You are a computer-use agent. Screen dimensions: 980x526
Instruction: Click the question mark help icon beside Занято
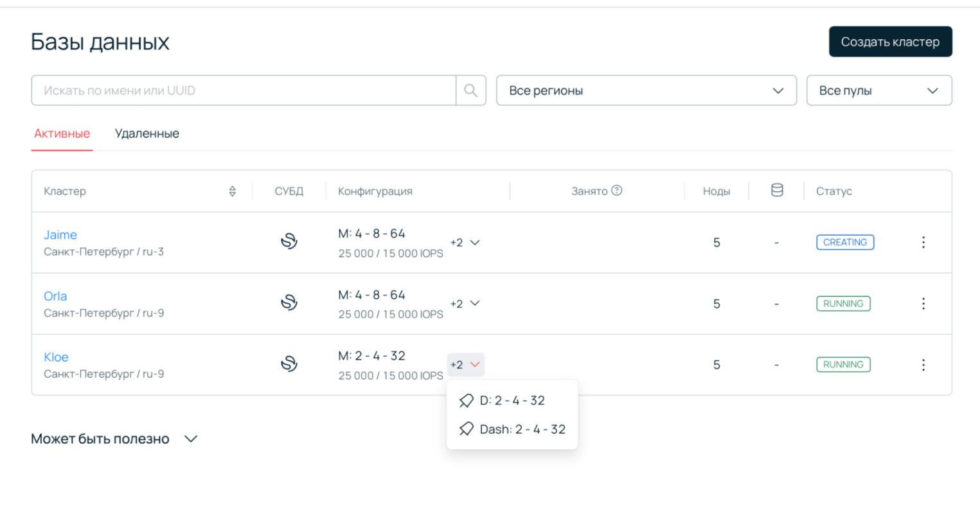[618, 190]
